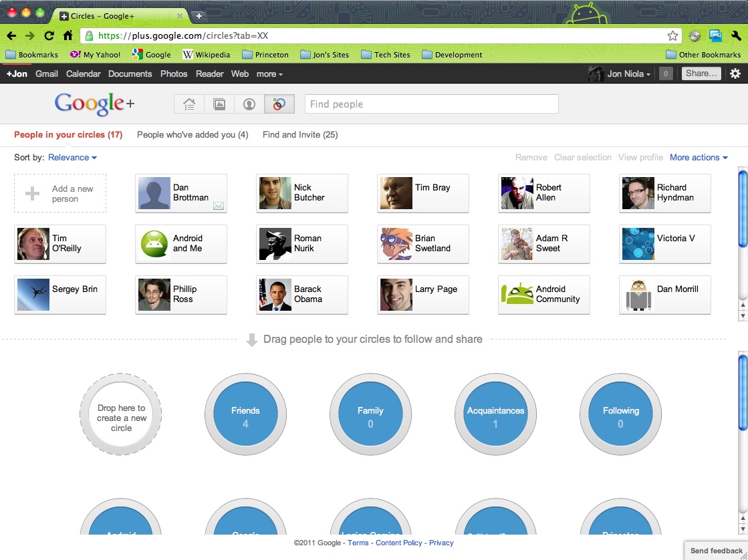Open the Sort by Relevance dropdown
This screenshot has height=560, width=748.
click(x=72, y=158)
